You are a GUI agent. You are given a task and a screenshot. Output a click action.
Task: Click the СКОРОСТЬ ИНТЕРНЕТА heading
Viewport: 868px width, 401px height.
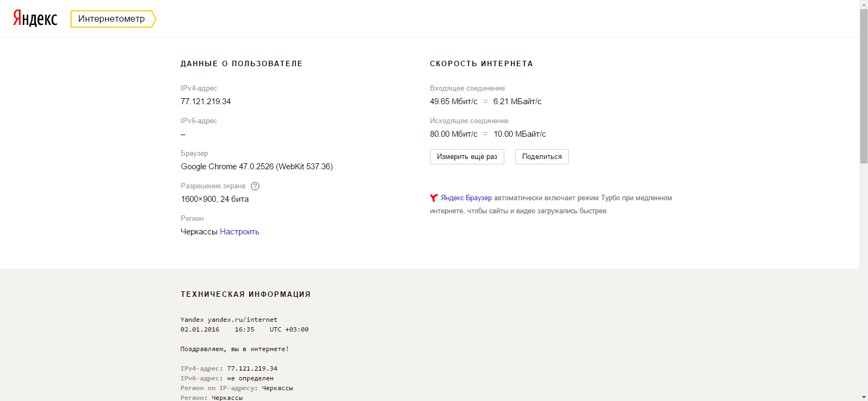click(x=481, y=63)
